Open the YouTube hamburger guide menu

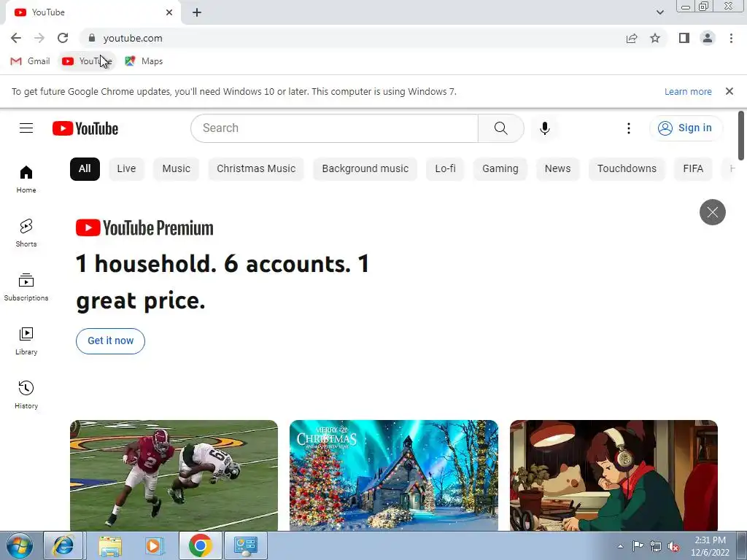click(x=26, y=128)
